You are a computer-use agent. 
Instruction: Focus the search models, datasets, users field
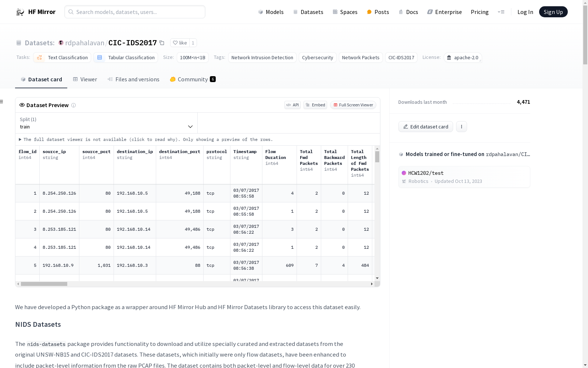point(135,12)
